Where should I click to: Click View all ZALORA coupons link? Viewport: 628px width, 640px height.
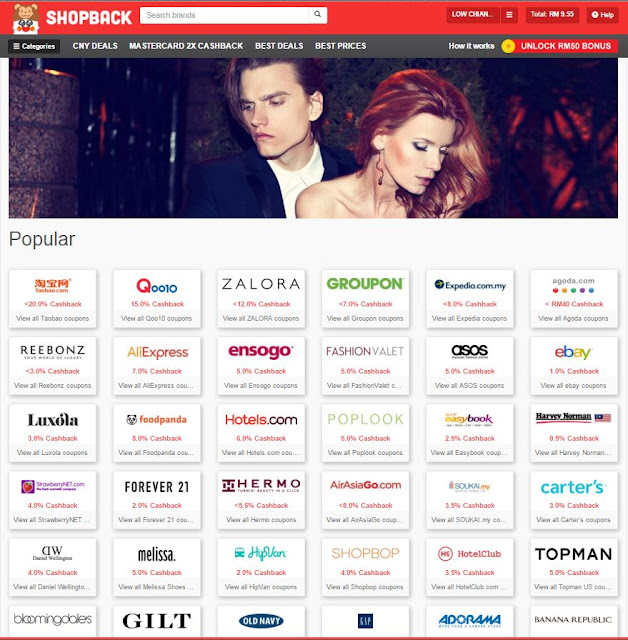261,318
